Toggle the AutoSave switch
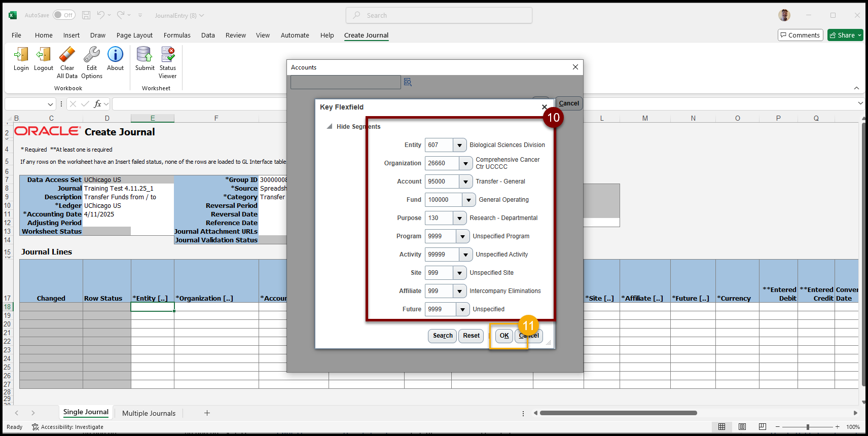 (x=64, y=15)
